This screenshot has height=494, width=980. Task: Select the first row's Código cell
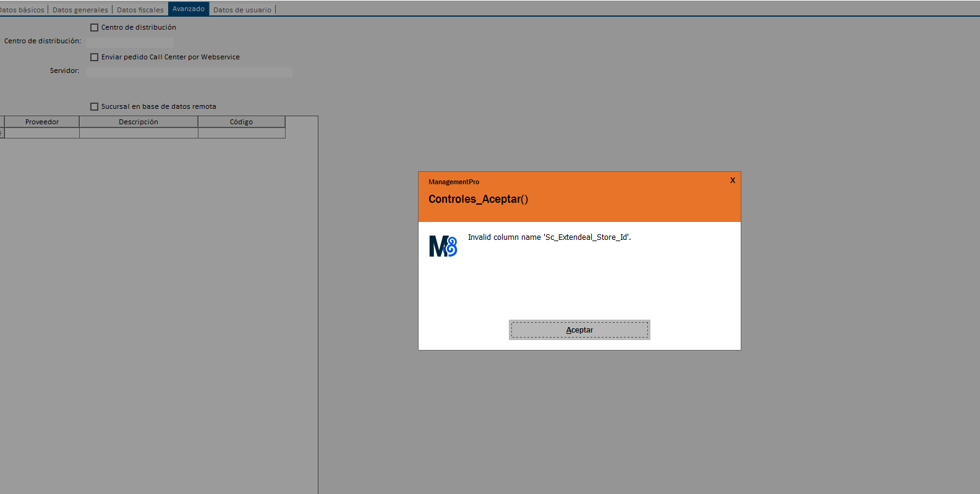pyautogui.click(x=241, y=133)
